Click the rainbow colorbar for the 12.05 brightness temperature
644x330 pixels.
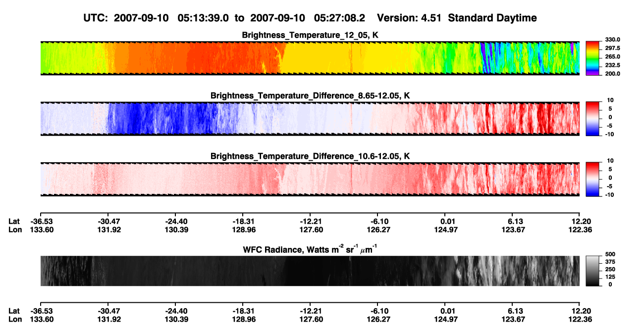tap(592, 58)
